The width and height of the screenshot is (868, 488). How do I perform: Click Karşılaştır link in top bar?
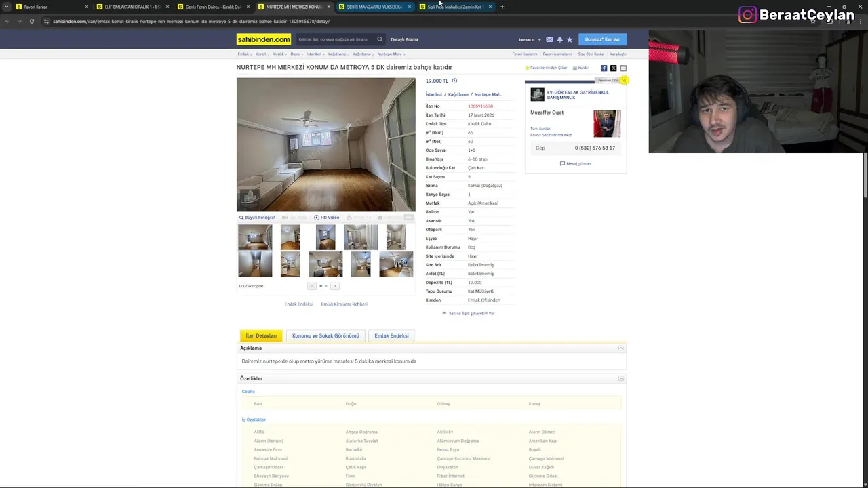618,54
